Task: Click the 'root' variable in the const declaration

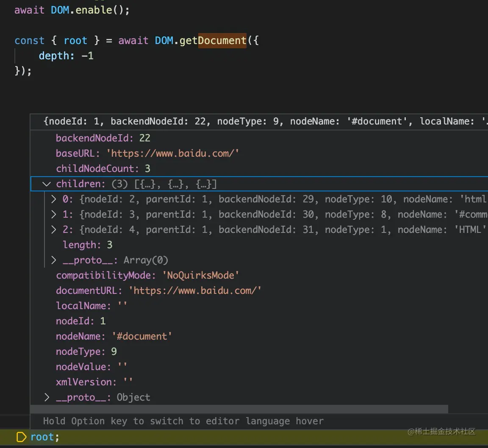Action: [75, 41]
